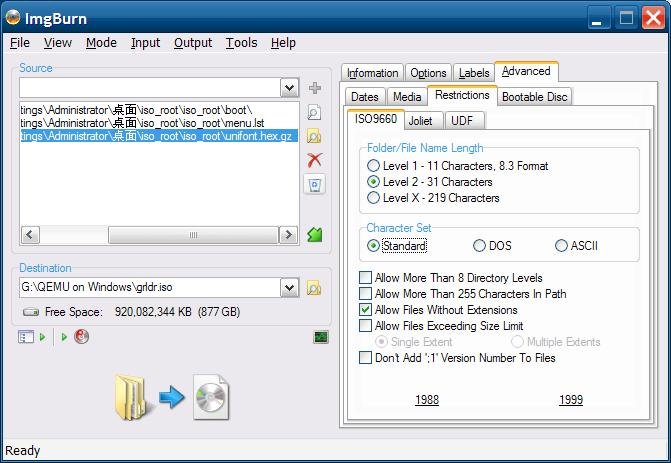Uncheck Allow Files Without Extensions
671x463 pixels.
tap(438, 310)
